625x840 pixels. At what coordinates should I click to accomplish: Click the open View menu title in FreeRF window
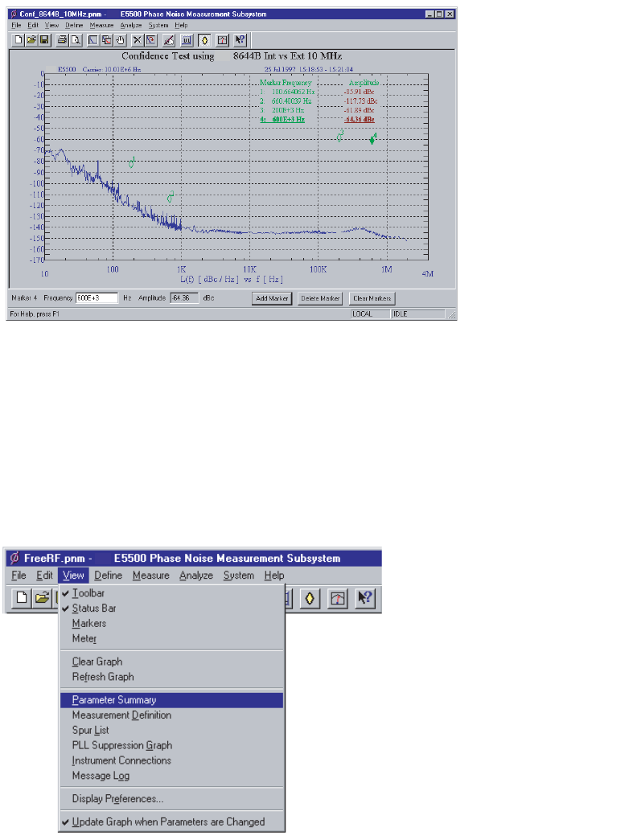73,576
